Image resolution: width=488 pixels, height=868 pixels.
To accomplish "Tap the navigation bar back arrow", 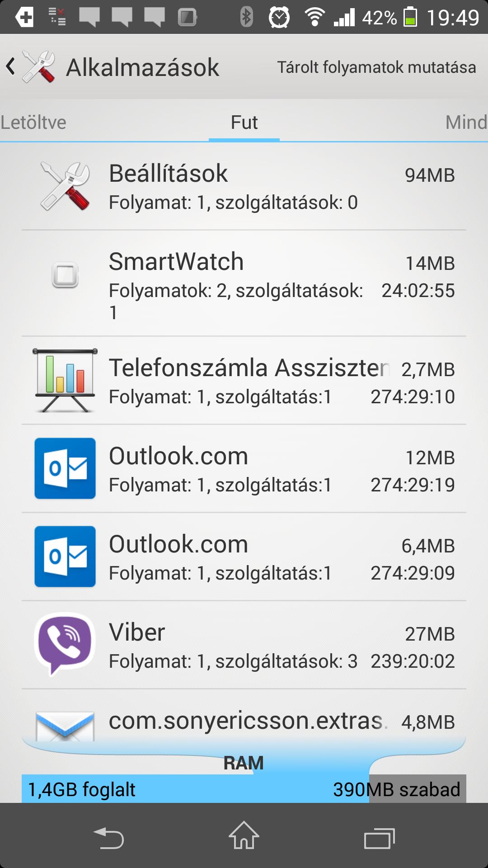I will point(108,838).
